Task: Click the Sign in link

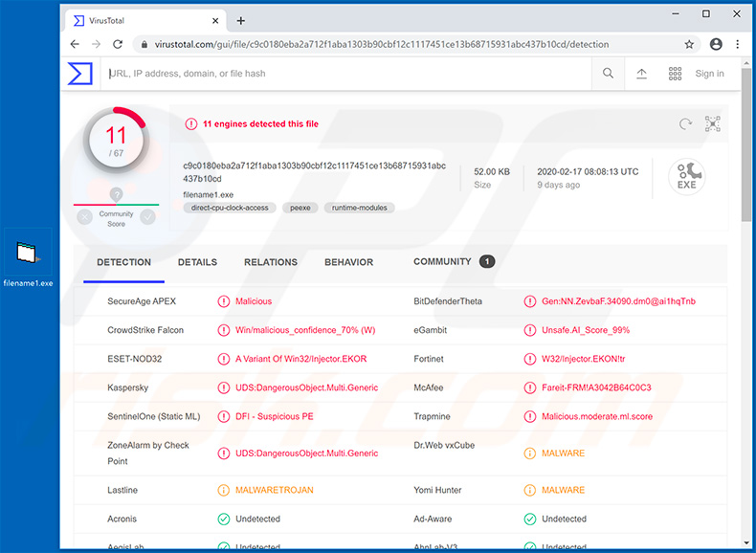Action: 709,74
